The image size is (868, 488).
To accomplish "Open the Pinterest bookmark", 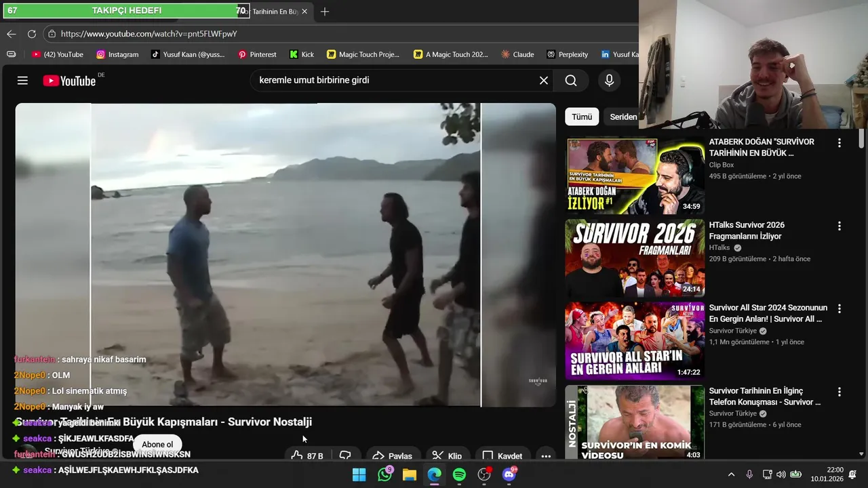I will coord(257,54).
